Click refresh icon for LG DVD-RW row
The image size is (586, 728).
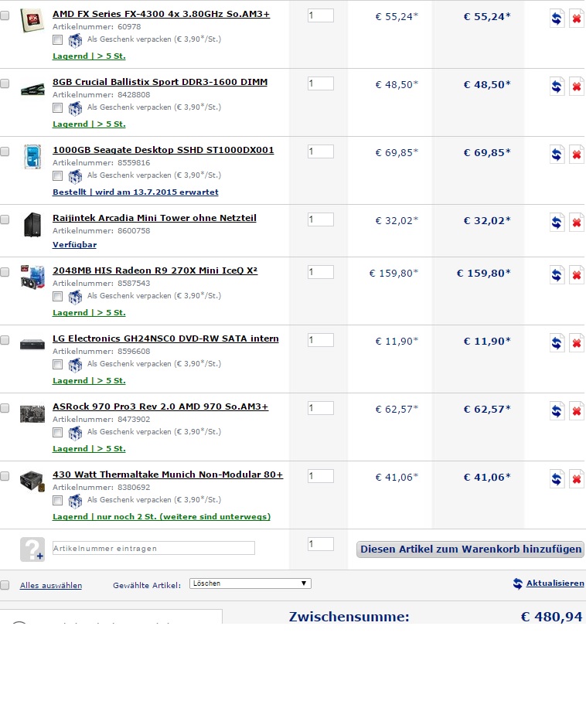pos(557,343)
